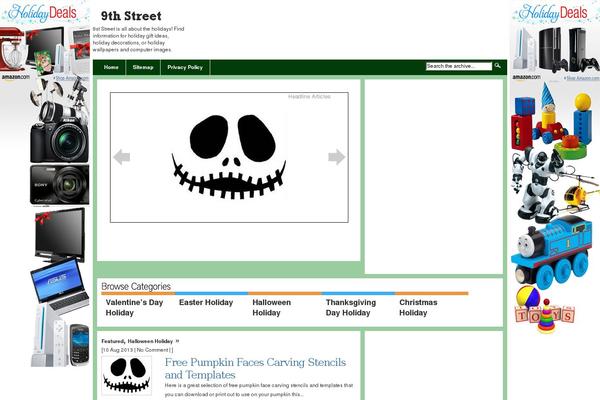The width and height of the screenshot is (600, 400).
Task: Advance to next headline slide arrow
Action: pos(337,157)
